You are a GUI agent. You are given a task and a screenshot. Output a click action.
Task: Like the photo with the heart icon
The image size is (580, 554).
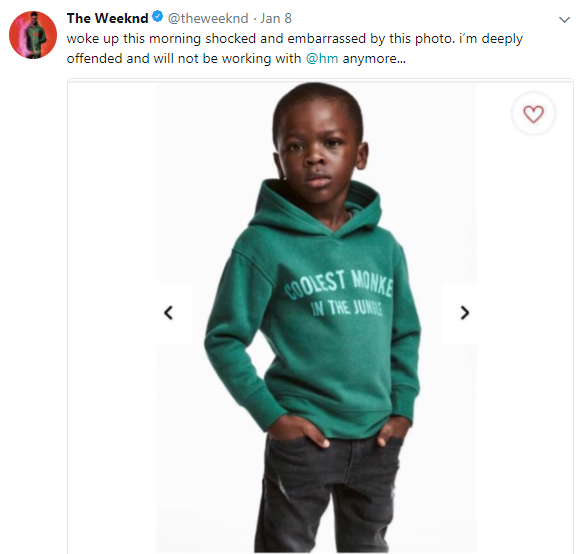533,114
